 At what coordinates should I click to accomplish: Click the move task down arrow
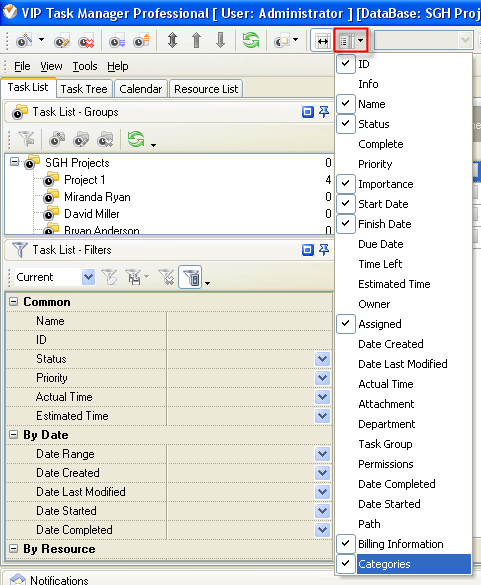[x=221, y=40]
